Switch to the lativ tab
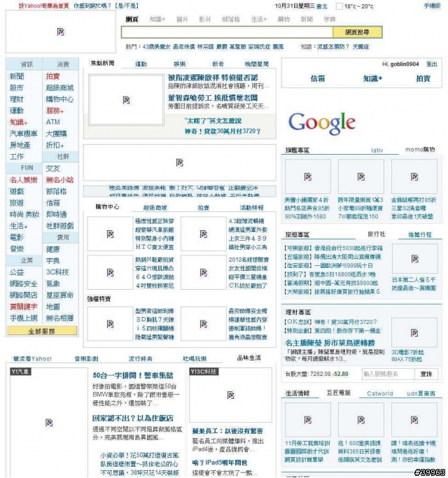The image size is (448, 478). coord(377,150)
